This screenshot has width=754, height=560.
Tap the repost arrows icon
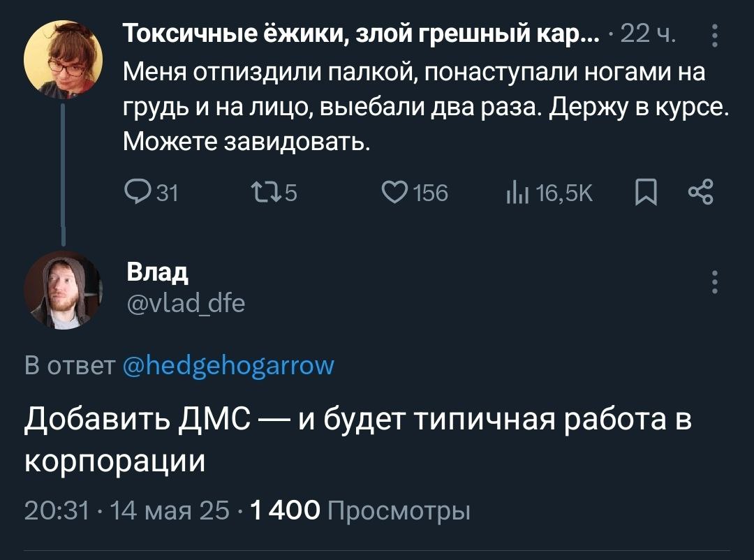point(263,191)
